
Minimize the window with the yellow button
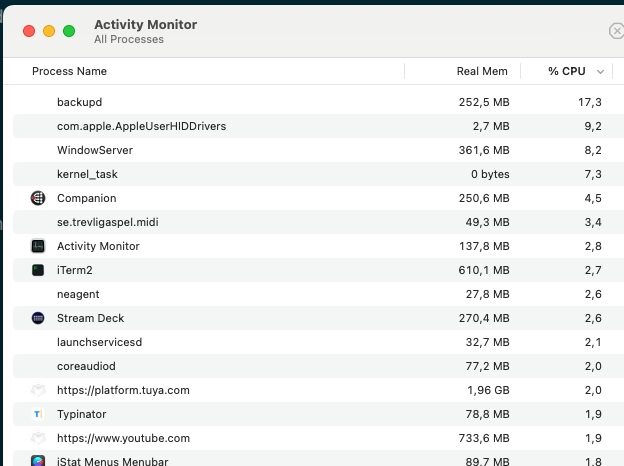49,31
